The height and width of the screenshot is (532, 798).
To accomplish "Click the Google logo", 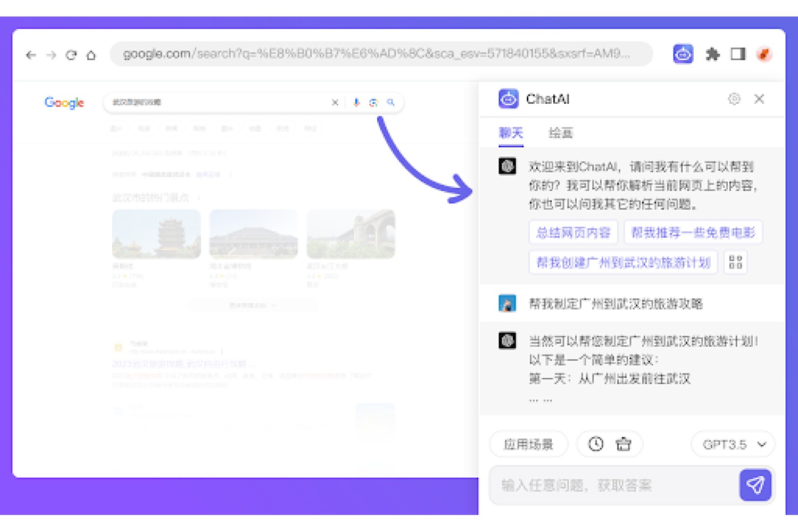I will (64, 102).
